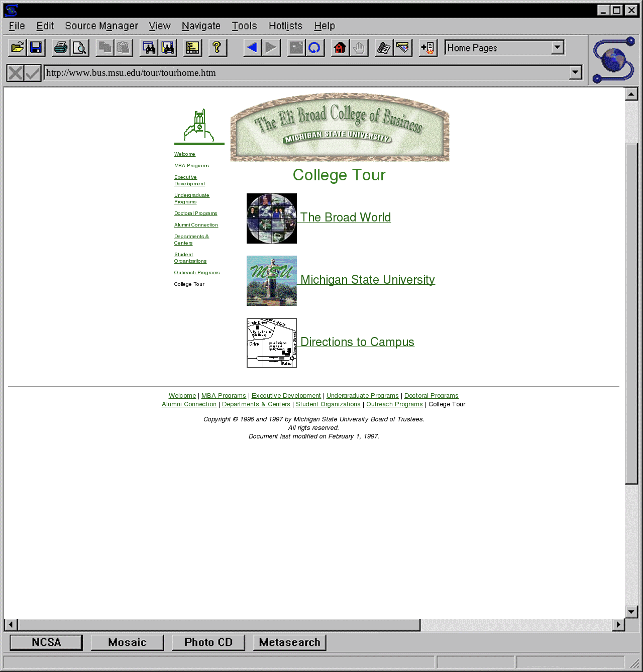Reload the page with the blue circular arrow
Screen dimensions: 643x672
pyautogui.click(x=314, y=48)
